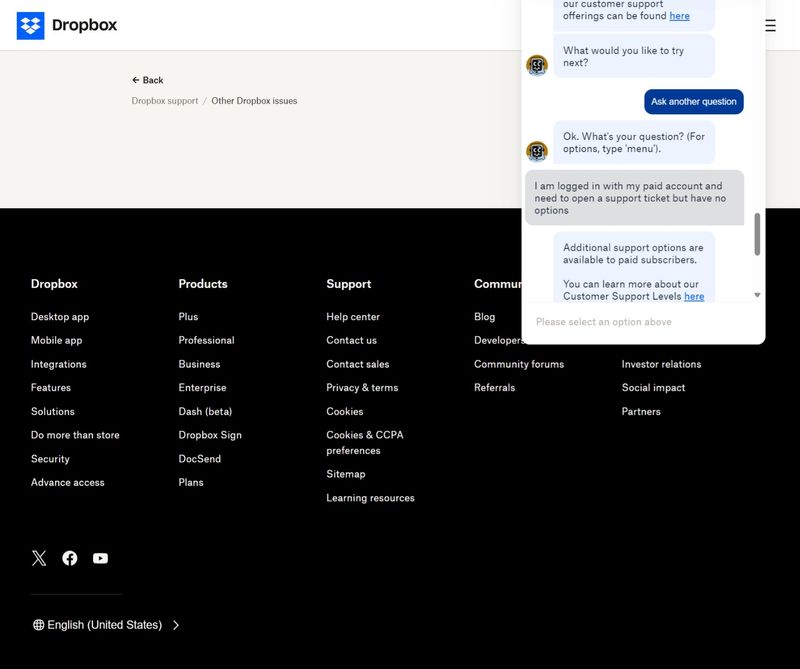Select the Dropbox Sign product link
The width and height of the screenshot is (800, 669).
pyautogui.click(x=210, y=435)
